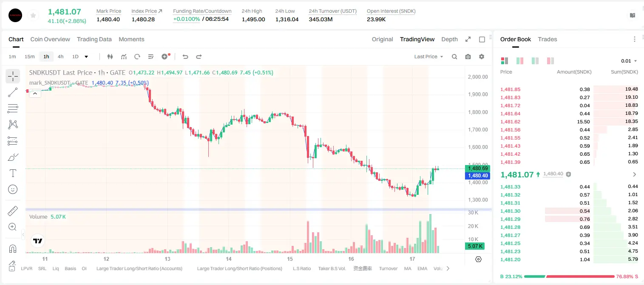Select the ruler measure tool
The image size is (644, 285).
(x=13, y=211)
